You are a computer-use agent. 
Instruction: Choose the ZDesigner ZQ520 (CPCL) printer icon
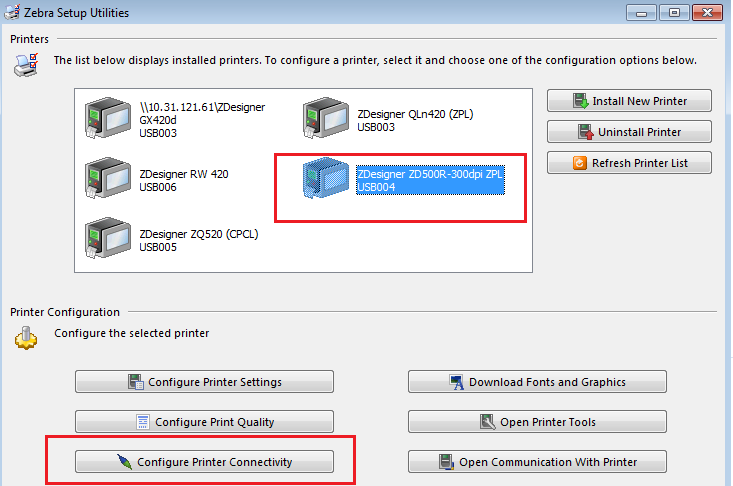tap(108, 240)
